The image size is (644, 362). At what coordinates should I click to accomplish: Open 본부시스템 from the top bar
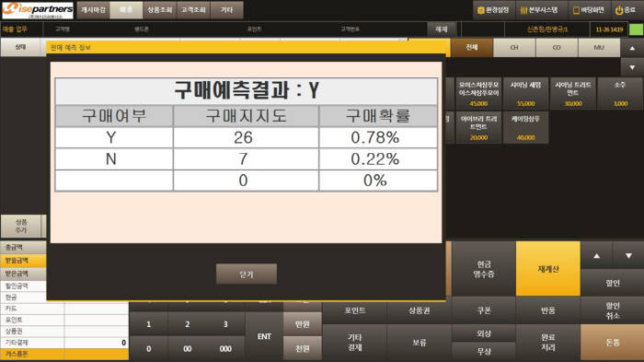point(540,10)
